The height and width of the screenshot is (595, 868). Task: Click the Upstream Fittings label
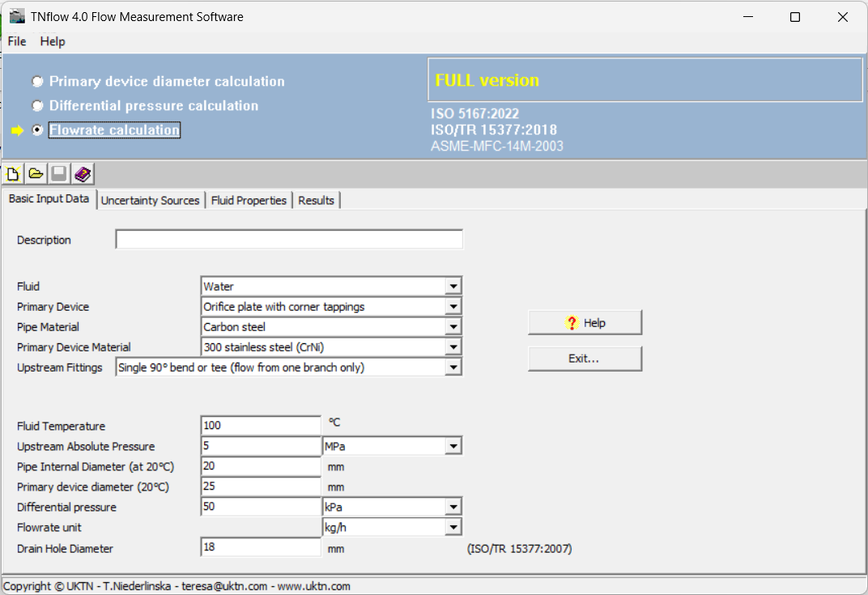click(x=60, y=368)
